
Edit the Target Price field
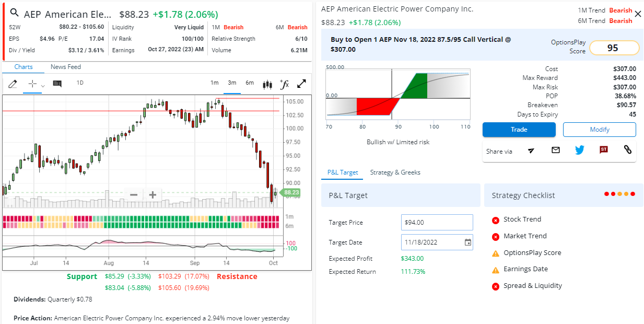pos(437,222)
